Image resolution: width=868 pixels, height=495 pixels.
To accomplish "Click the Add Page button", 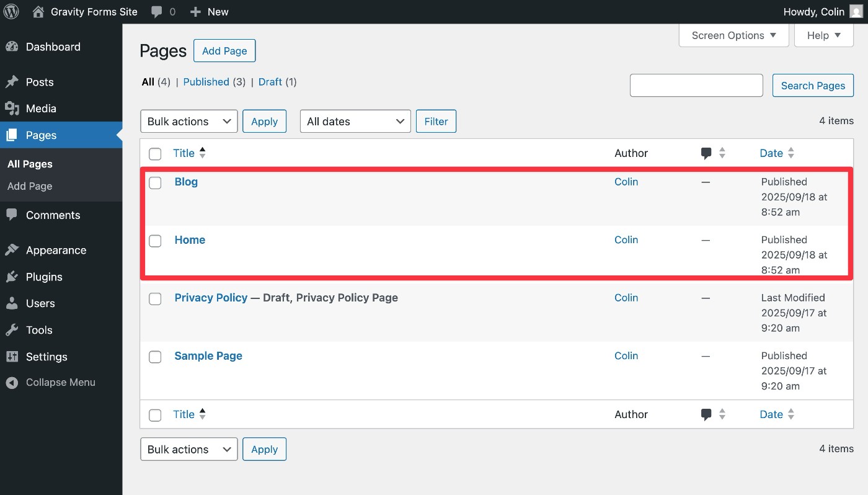I will click(x=224, y=50).
